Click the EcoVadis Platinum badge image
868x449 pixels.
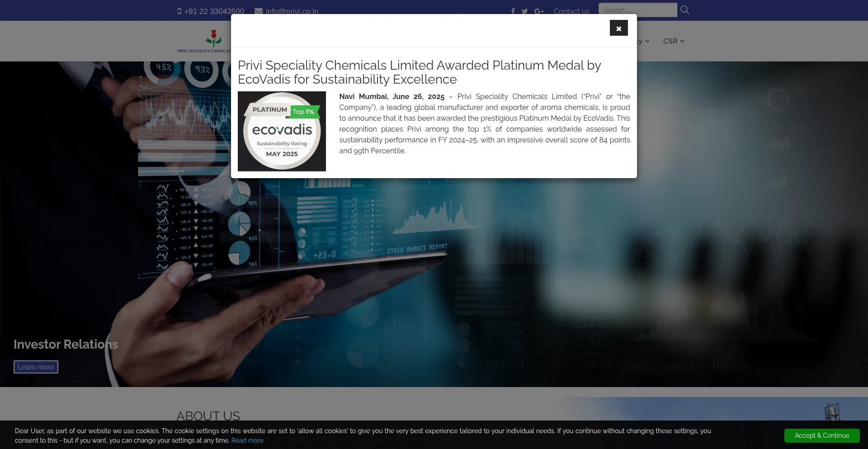point(282,131)
